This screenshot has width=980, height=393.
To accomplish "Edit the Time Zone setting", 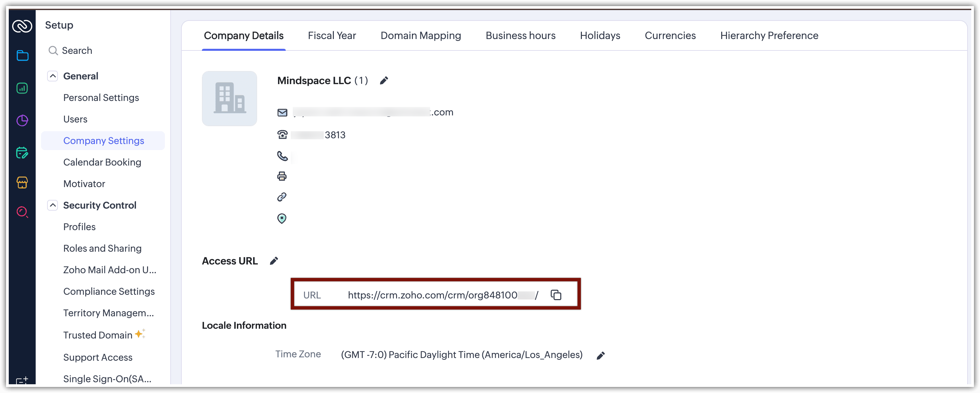I will pos(601,355).
